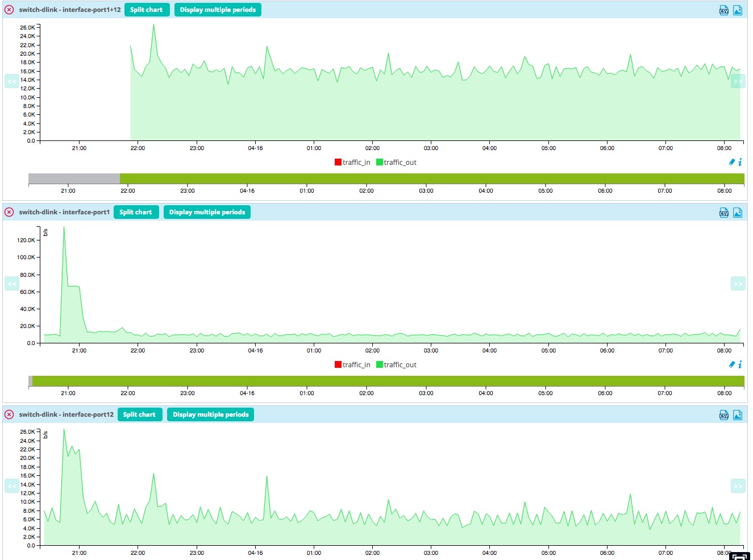Viewport: 753px width, 560px height.
Task: Click the green range bar below port1+12
Action: tap(432, 179)
